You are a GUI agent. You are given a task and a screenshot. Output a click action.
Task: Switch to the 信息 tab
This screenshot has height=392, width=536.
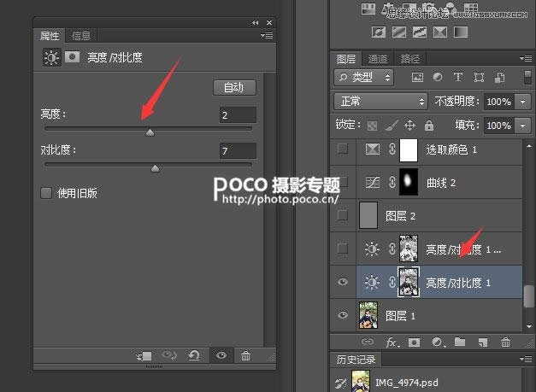point(81,36)
